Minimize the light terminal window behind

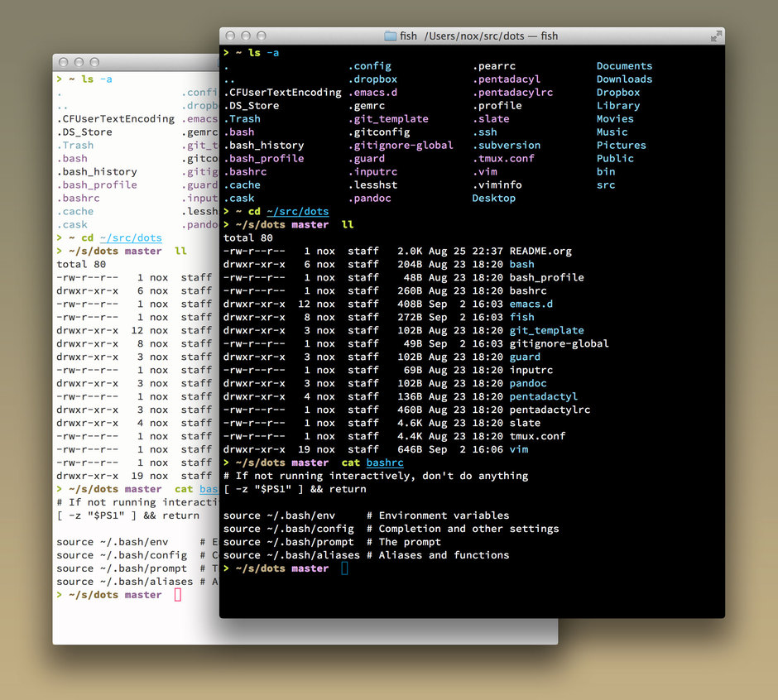(79, 62)
